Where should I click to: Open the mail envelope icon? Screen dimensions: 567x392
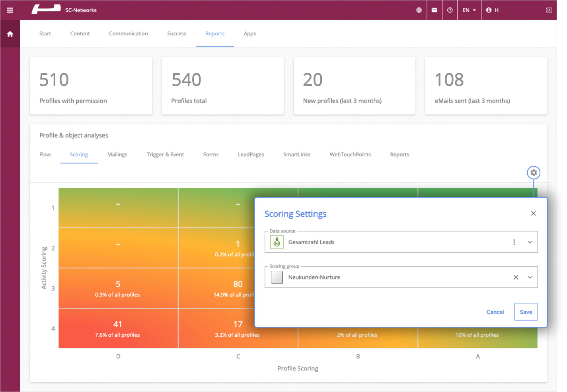[x=435, y=10]
